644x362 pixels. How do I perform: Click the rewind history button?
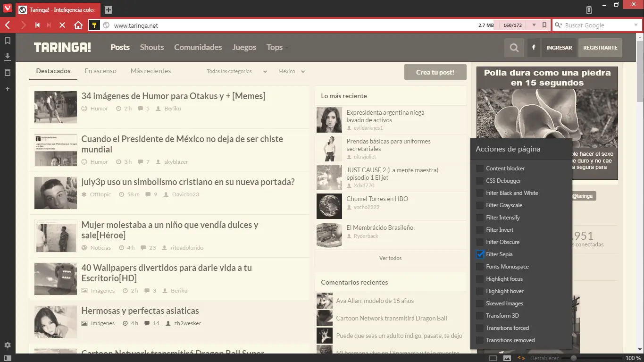click(37, 25)
